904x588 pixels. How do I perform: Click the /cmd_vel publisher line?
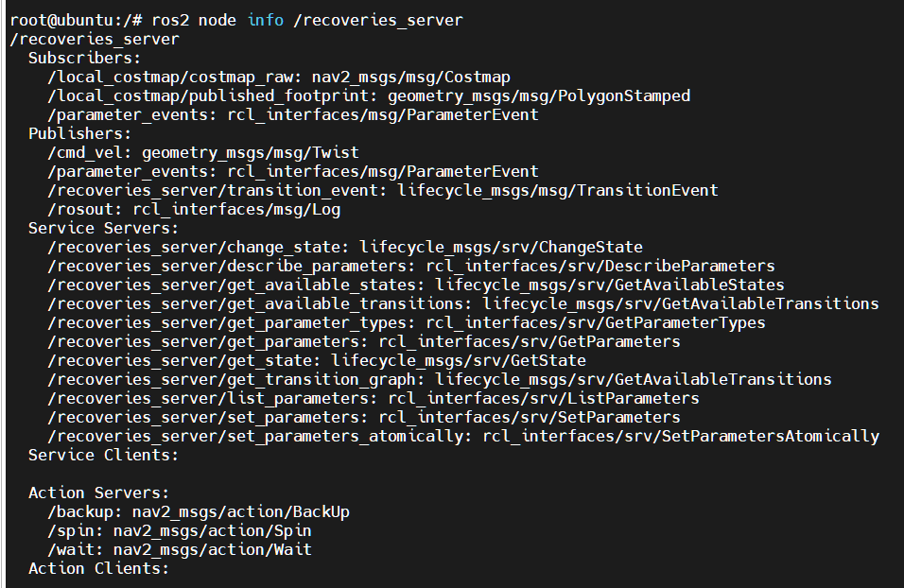203,152
